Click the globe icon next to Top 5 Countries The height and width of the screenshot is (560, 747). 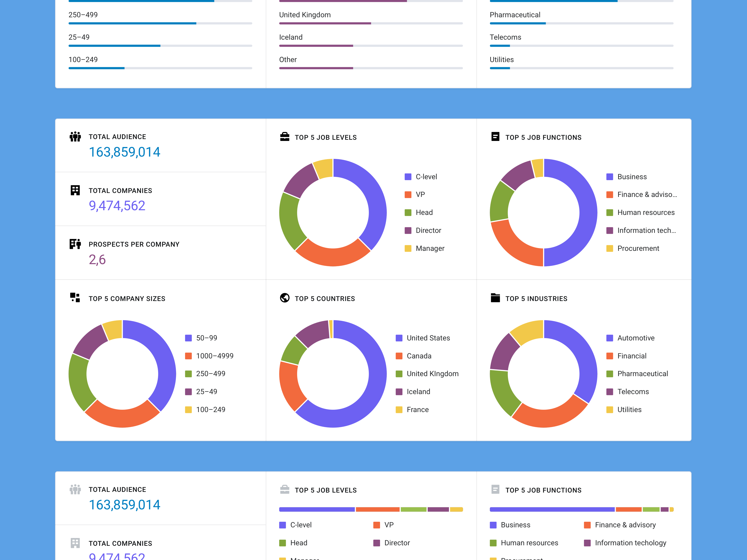285,298
